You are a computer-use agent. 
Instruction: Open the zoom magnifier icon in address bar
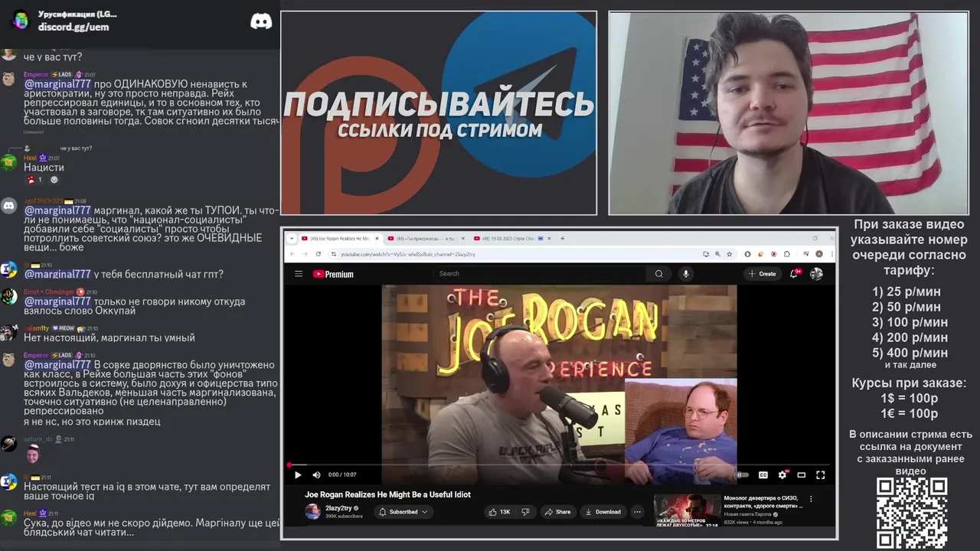tap(717, 254)
